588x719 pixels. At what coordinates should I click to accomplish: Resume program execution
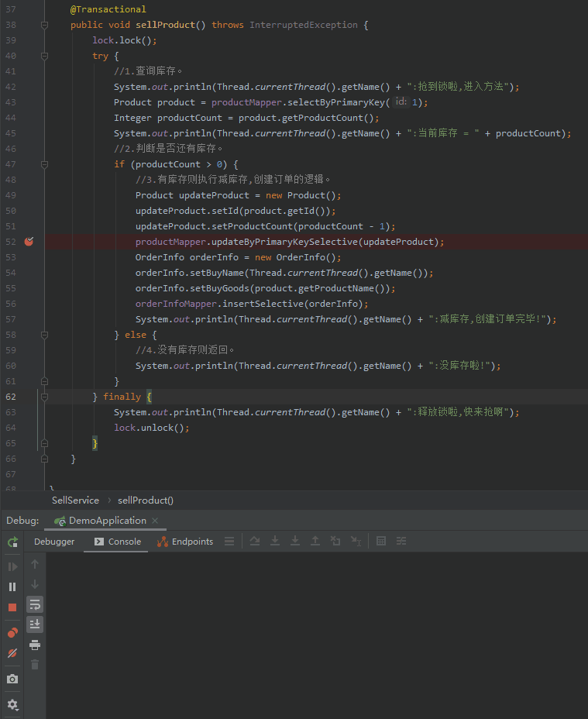pos(12,567)
